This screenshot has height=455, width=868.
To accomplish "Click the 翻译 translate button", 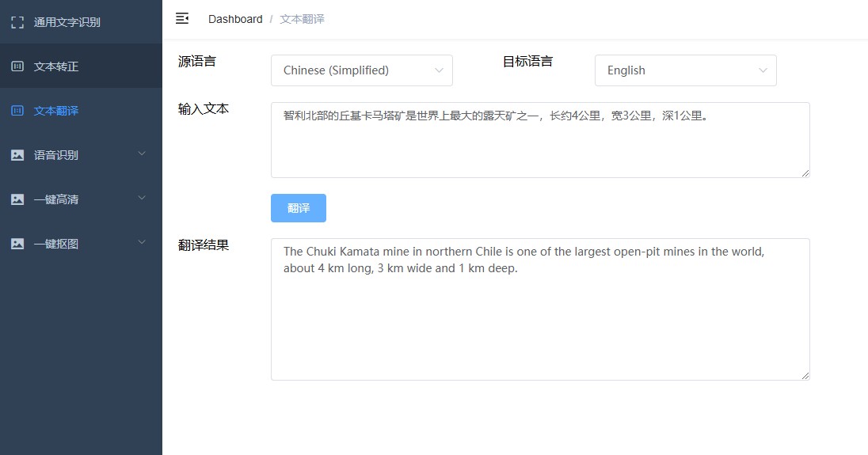I will (299, 208).
